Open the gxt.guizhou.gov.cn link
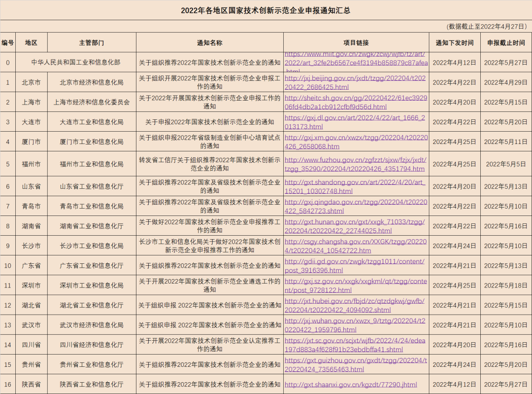 (x=356, y=365)
